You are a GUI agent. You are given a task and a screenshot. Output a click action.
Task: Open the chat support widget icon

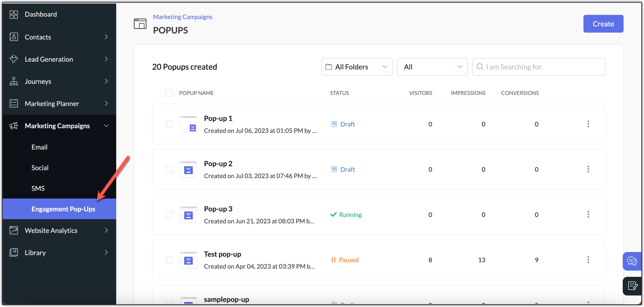coord(632,261)
